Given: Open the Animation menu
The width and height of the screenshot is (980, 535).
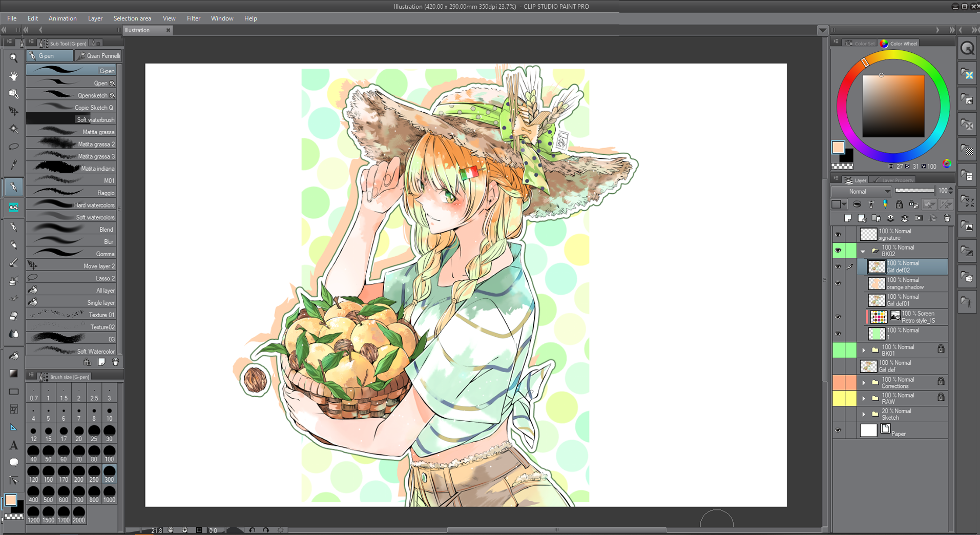Looking at the screenshot, I should point(62,18).
